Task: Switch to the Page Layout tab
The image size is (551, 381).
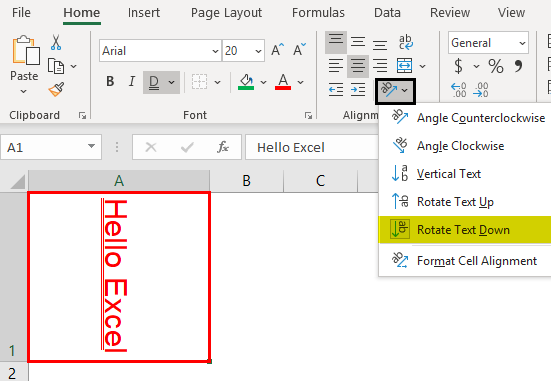Action: 226,13
